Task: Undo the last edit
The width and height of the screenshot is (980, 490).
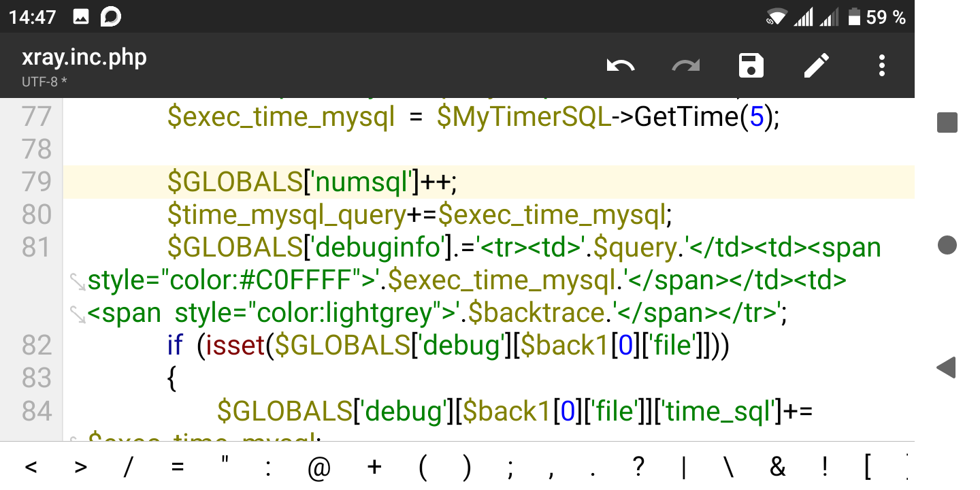Action: coord(621,66)
